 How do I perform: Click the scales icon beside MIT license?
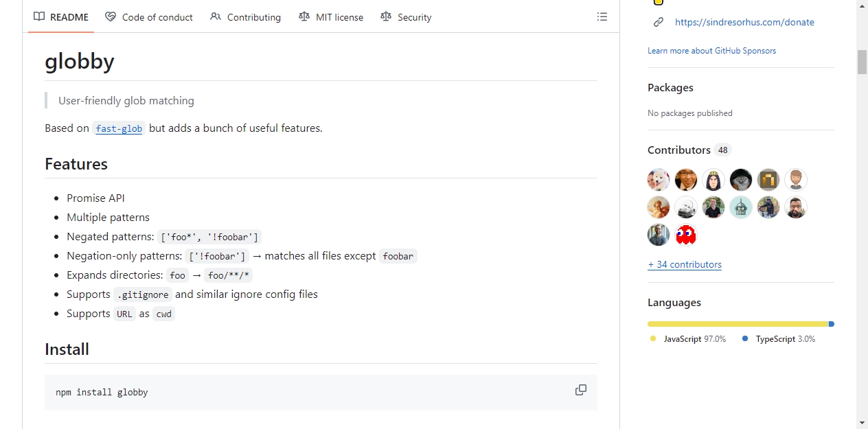(x=304, y=17)
